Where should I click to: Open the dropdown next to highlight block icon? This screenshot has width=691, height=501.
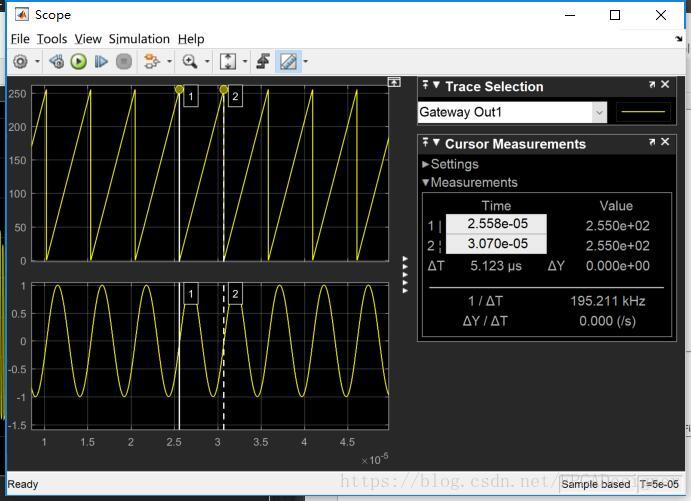click(169, 61)
